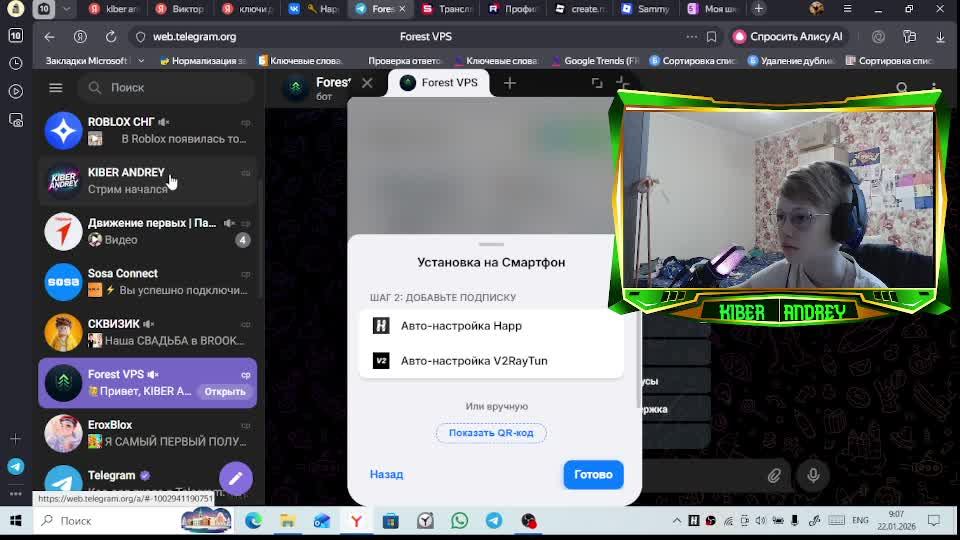Select Авто-настройка Happ option
960x540 pixels.
491,326
